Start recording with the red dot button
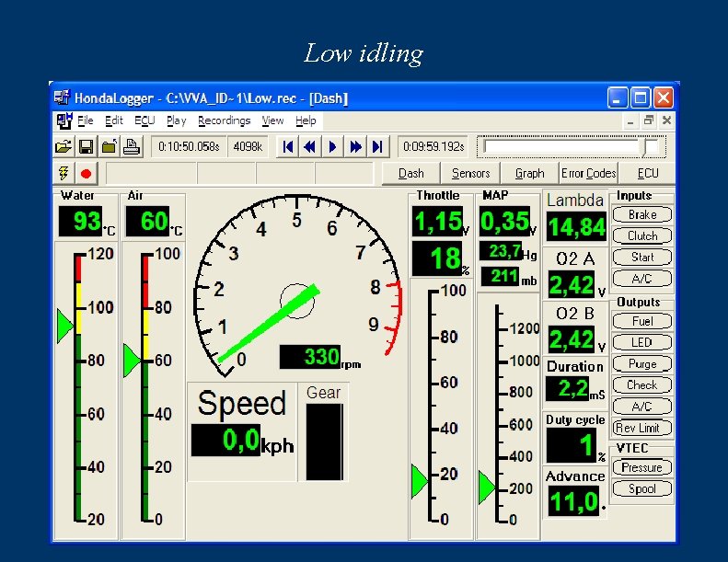This screenshot has height=562, width=728. pos(86,174)
